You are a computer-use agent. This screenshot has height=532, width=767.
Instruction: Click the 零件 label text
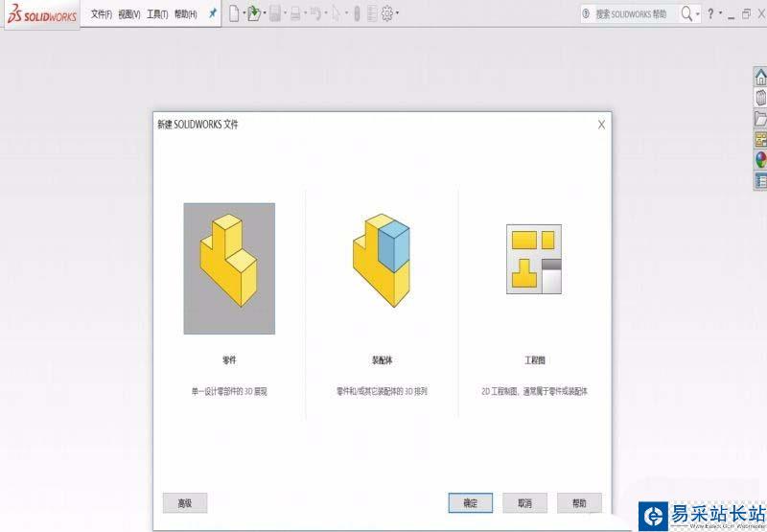tap(229, 360)
